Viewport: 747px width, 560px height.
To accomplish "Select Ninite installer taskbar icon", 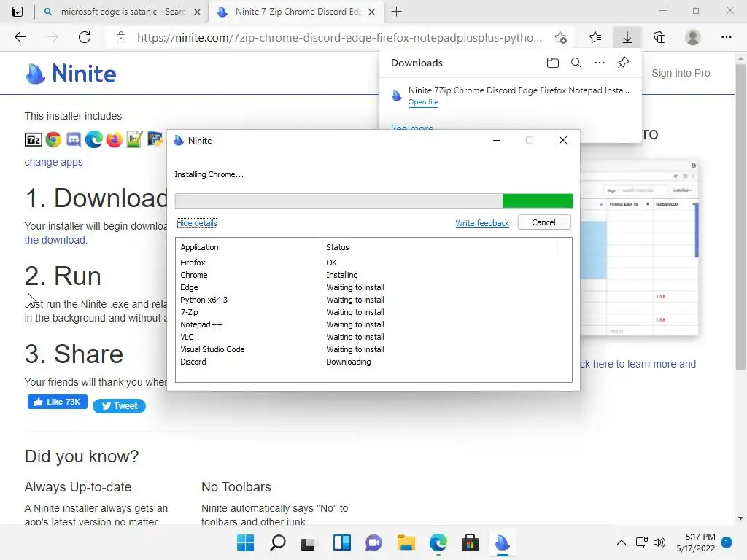I will (502, 542).
